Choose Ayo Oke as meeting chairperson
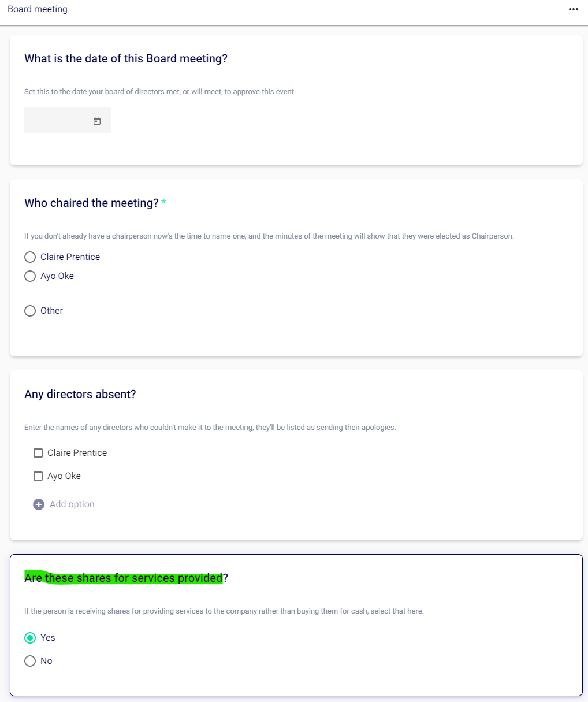The height and width of the screenshot is (702, 588). pos(30,276)
